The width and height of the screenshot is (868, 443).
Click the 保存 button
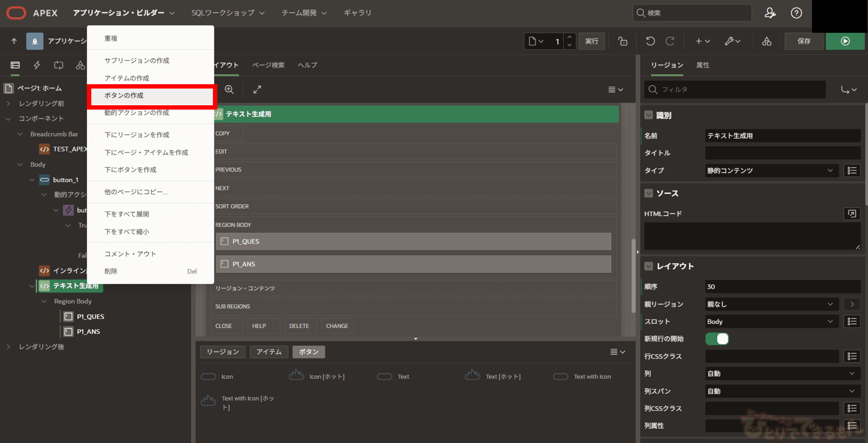point(804,41)
